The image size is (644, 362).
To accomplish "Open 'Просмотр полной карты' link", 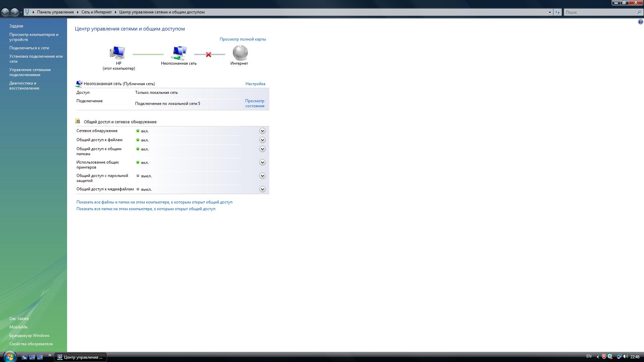I will 243,39.
